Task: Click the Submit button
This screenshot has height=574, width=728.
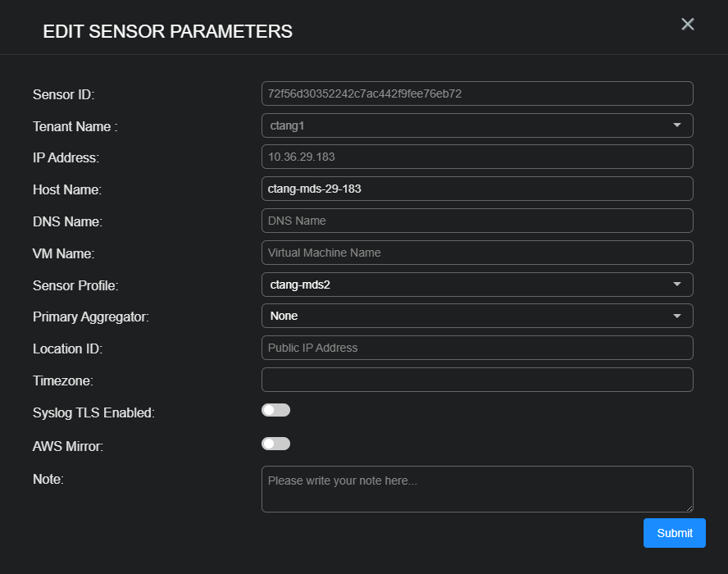Action: tap(674, 532)
